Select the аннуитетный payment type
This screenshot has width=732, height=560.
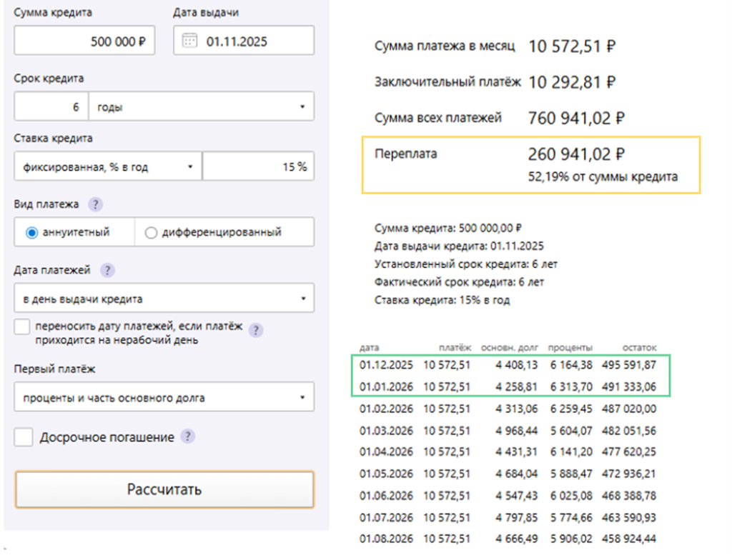pos(31,232)
